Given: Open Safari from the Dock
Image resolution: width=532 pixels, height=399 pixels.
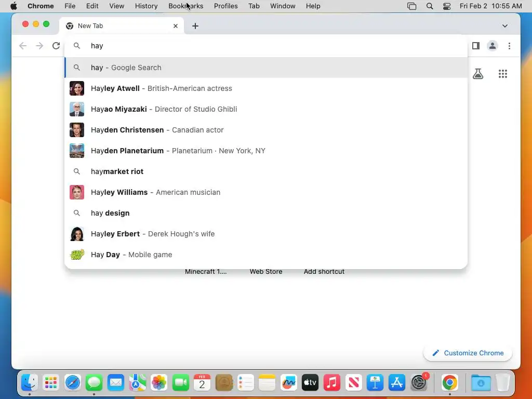Looking at the screenshot, I should [73, 383].
